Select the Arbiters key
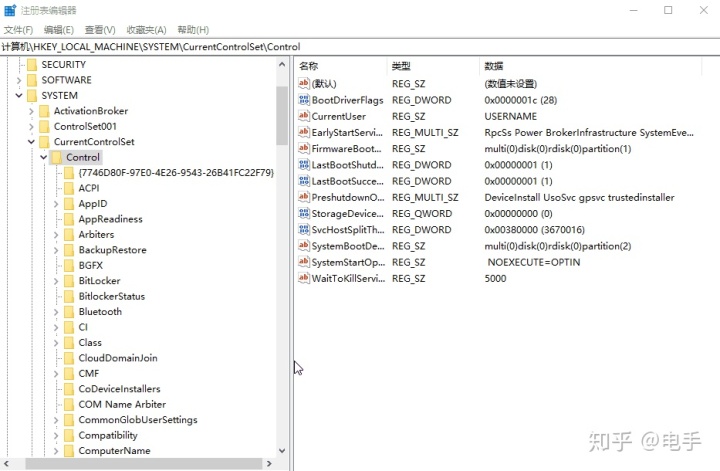This screenshot has width=720, height=471. 96,235
